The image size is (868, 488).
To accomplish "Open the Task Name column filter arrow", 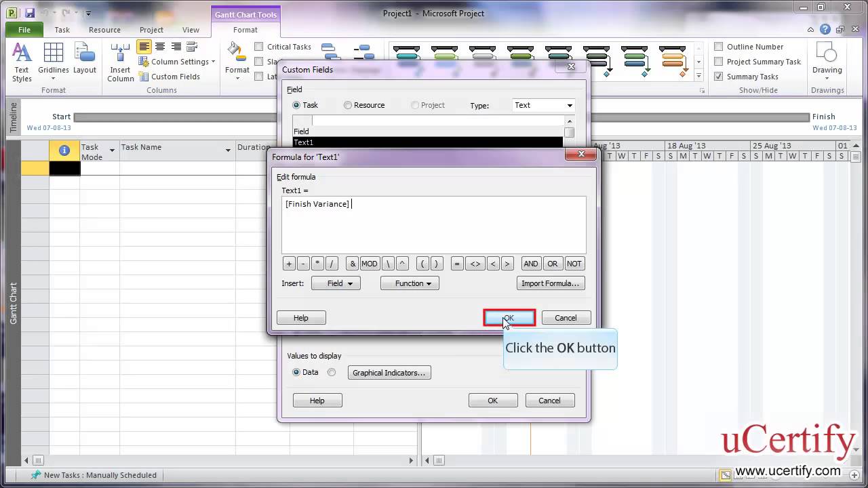I will coord(228,150).
